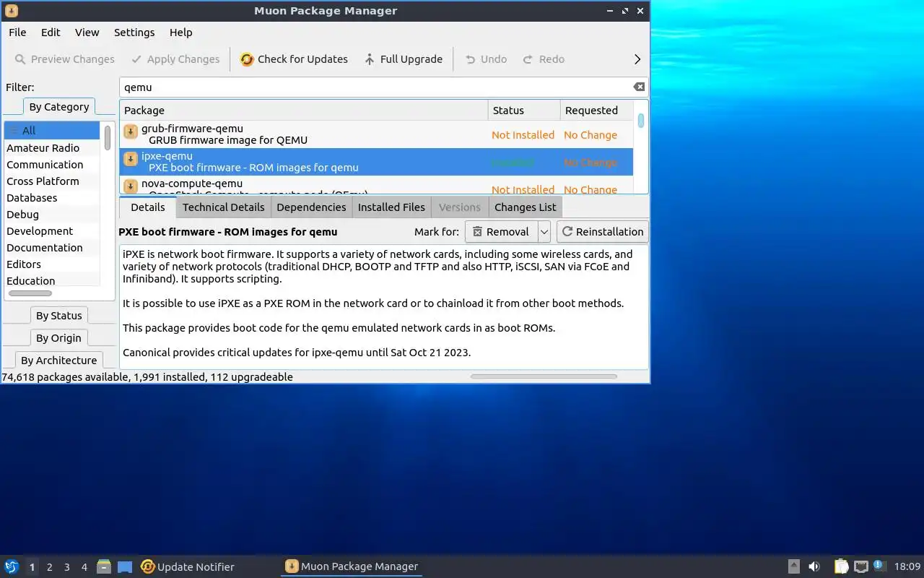The height and width of the screenshot is (578, 924).
Task: Click the Preview Changes toolbar button
Action: [64, 59]
